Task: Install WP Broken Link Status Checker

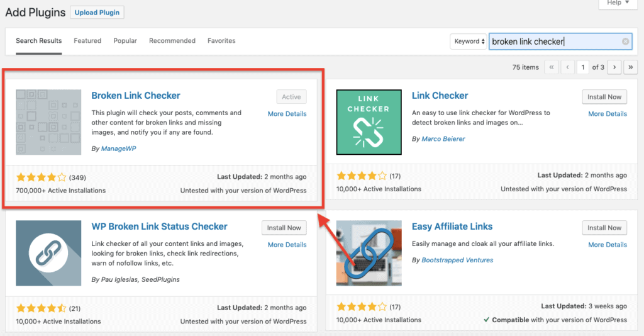Action: tap(284, 228)
